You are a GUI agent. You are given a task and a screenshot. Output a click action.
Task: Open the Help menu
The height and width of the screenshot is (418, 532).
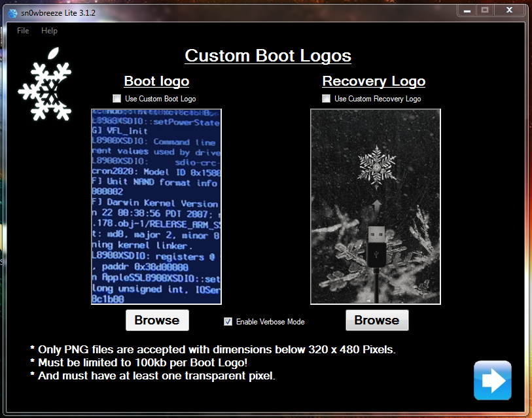coord(49,31)
